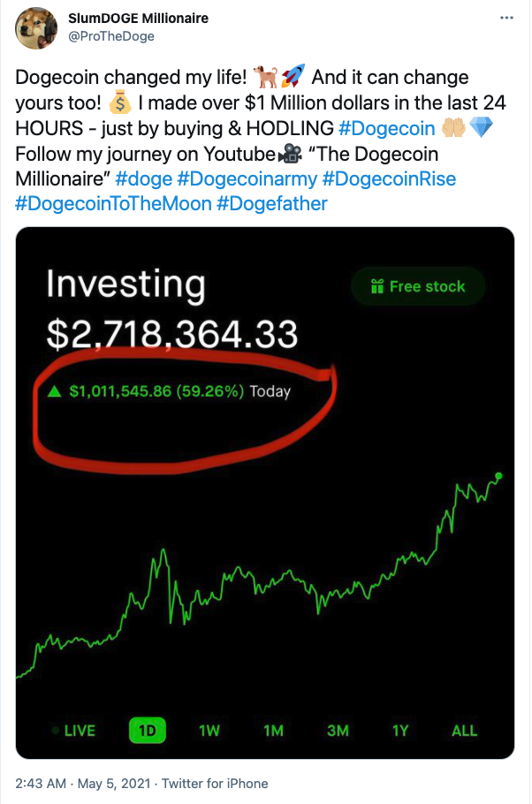
Task: Switch chart to 1W range
Action: [x=209, y=731]
